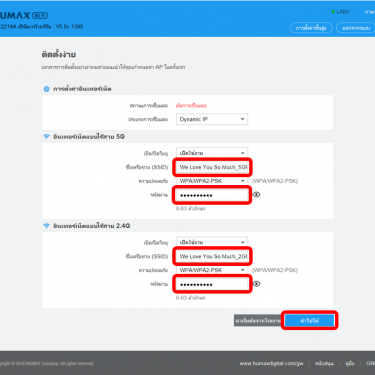375x375 pixels.
Task: Expand the 5G enable/disable dropdown
Action: point(212,153)
